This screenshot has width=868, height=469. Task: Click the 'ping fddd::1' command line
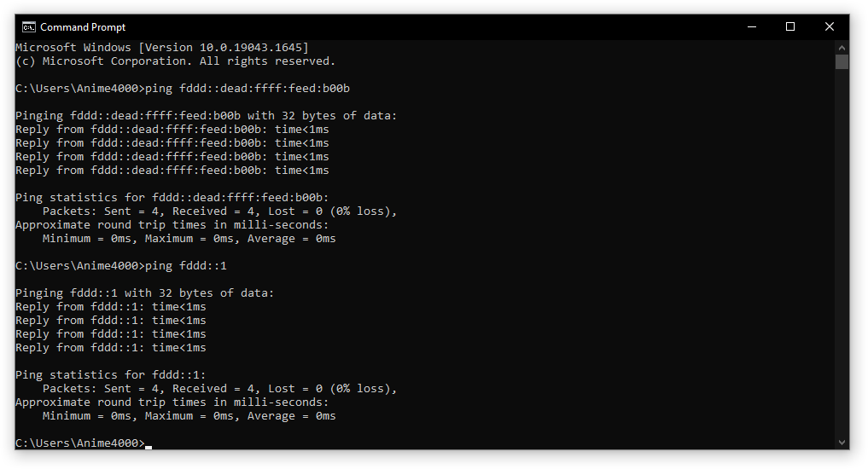tap(120, 266)
